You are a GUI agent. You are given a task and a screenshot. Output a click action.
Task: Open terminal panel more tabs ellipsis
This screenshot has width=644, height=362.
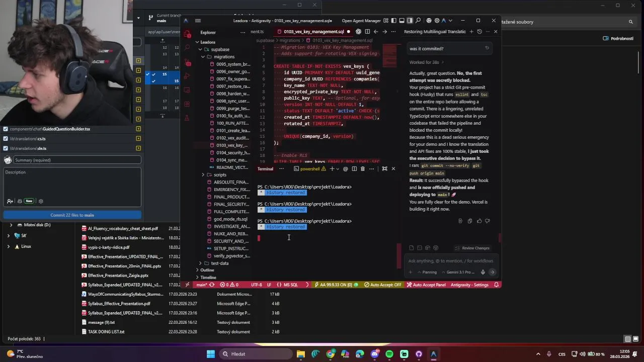click(x=281, y=169)
